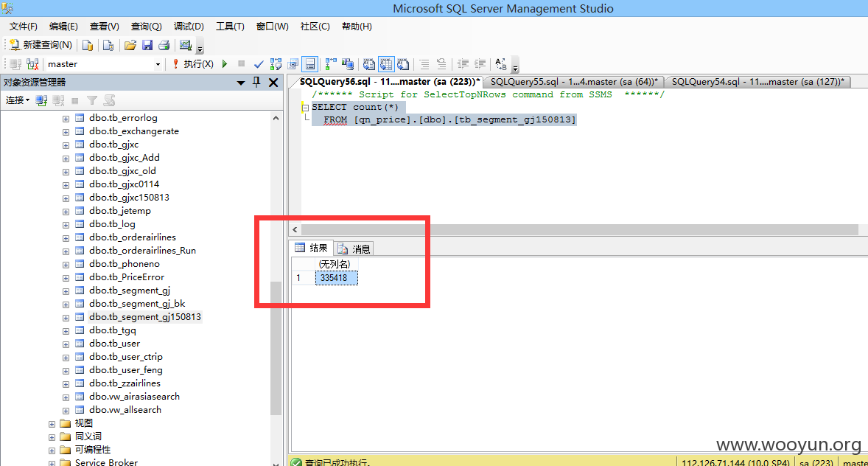
Task: Click the Parse checkmark icon
Action: pyautogui.click(x=259, y=64)
